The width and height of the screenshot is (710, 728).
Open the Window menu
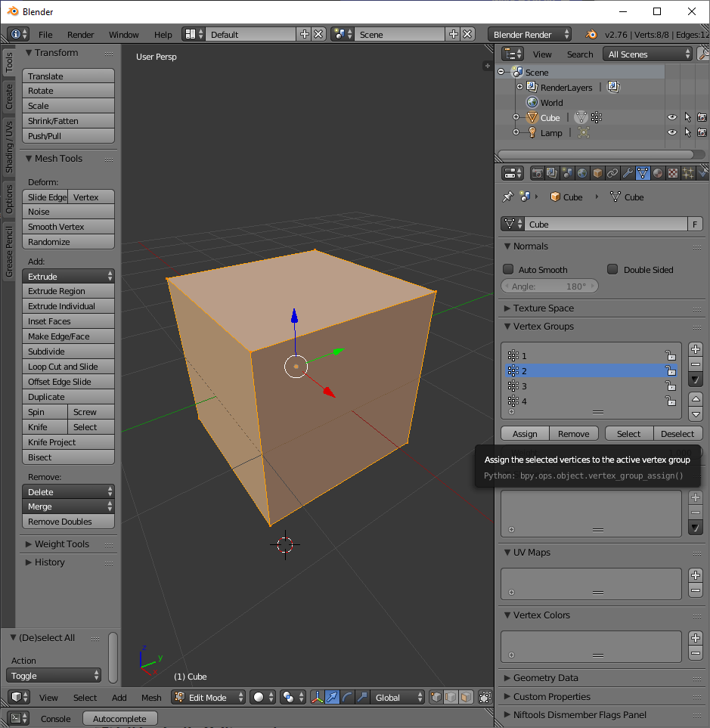(123, 34)
